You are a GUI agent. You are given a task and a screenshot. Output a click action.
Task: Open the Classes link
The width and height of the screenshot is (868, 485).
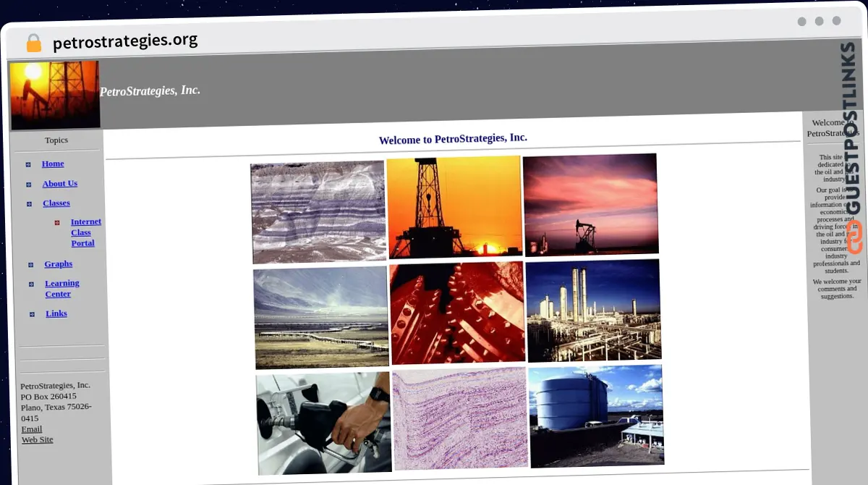pyautogui.click(x=56, y=203)
